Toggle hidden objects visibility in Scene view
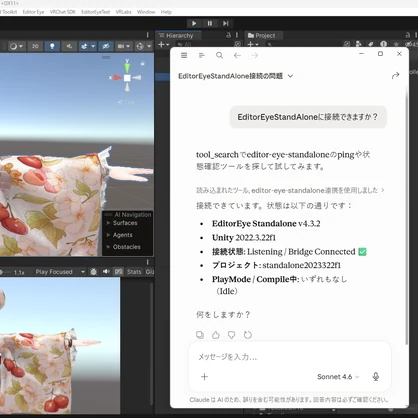Viewport: 418px width, 418px height. [106, 46]
